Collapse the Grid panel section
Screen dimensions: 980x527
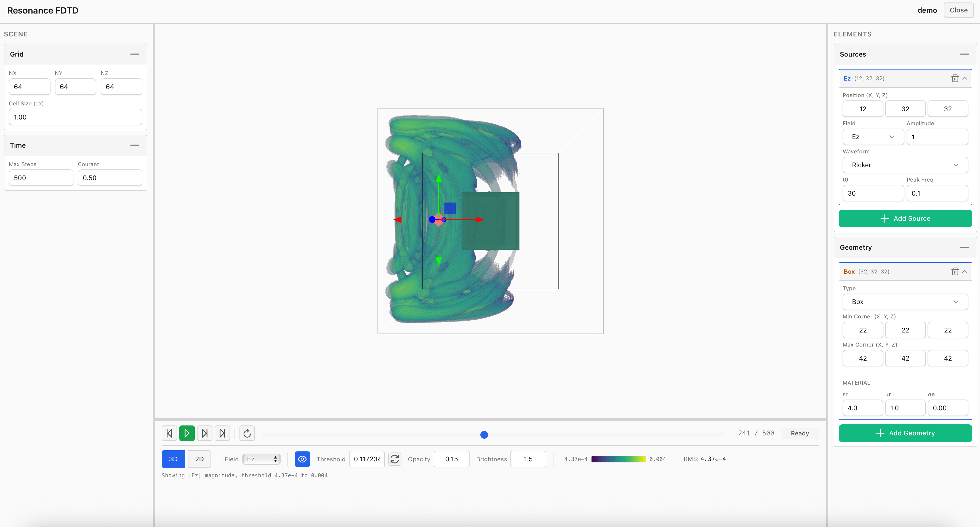coord(134,54)
